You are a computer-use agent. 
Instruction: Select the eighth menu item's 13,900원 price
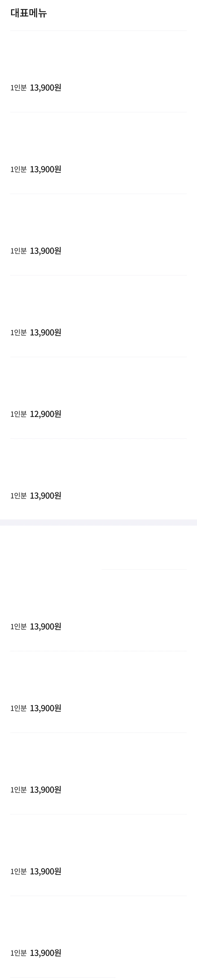tap(46, 708)
